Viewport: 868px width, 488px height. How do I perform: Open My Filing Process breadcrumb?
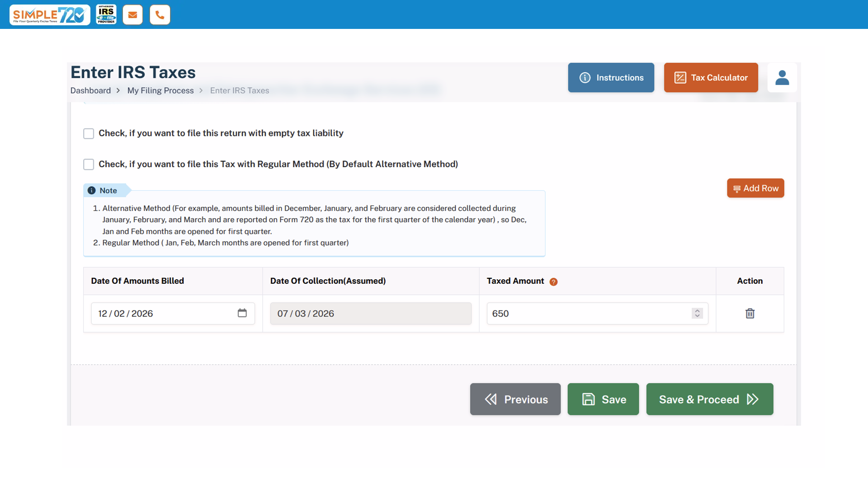tap(160, 90)
